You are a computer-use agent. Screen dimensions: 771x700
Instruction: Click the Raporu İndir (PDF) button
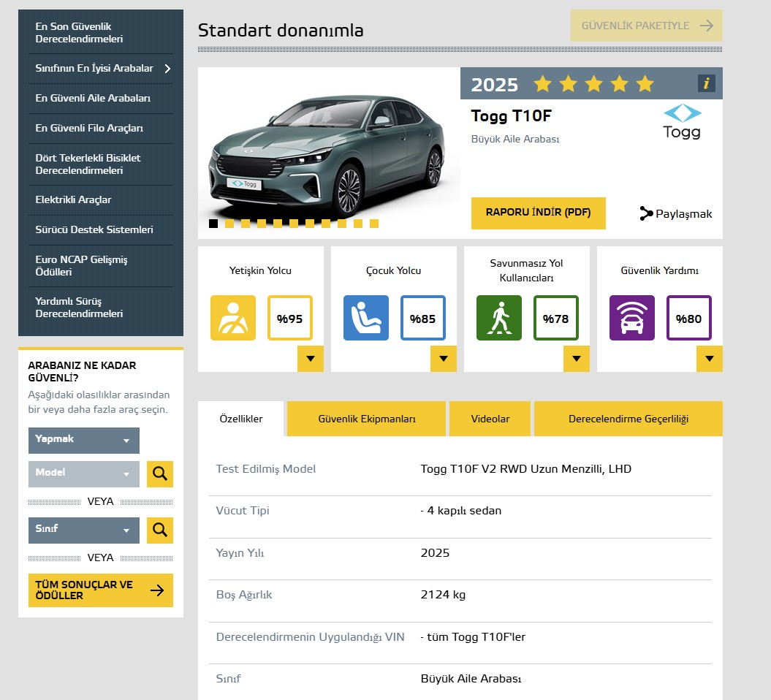539,213
